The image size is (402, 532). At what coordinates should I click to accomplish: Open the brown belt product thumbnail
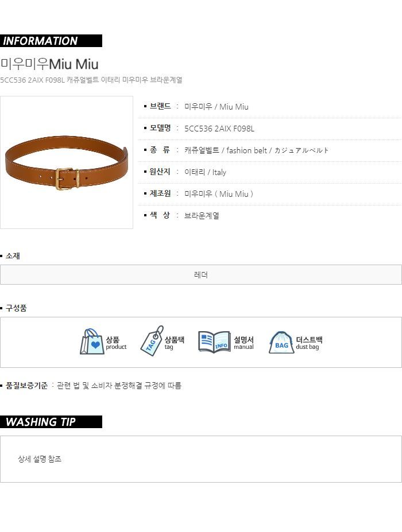[67, 162]
